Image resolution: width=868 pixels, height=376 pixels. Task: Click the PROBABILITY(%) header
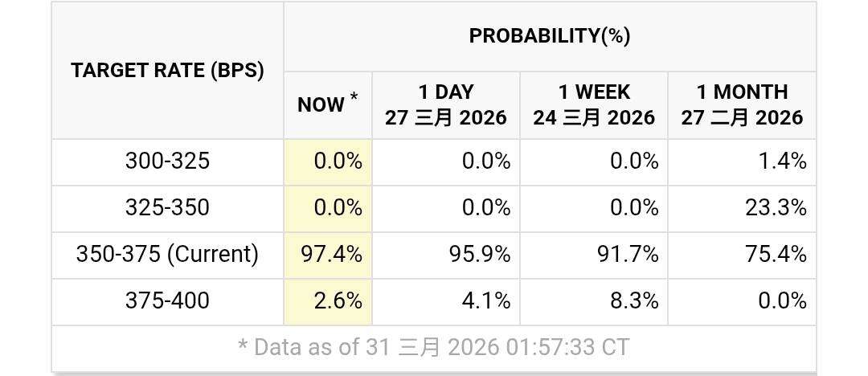click(550, 36)
